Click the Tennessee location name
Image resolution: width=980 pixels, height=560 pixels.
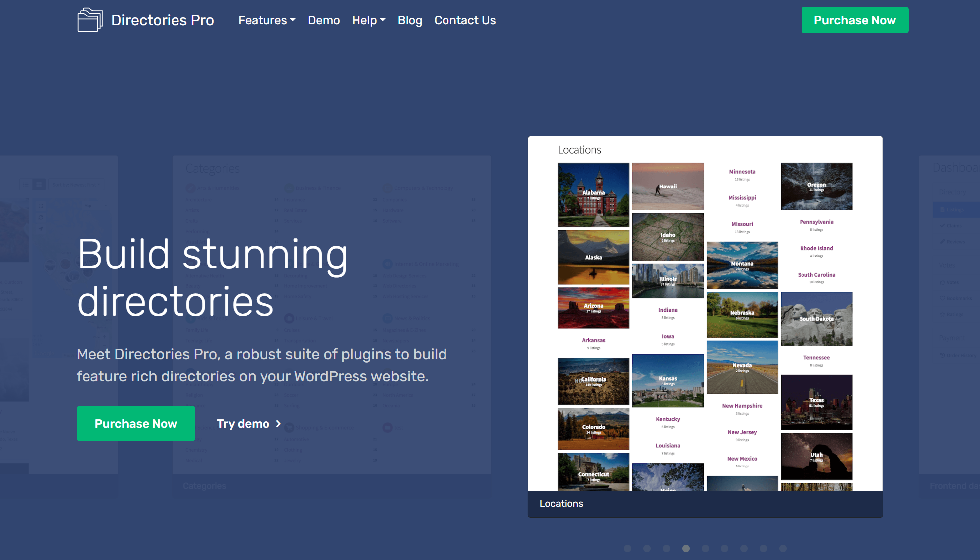tap(816, 358)
